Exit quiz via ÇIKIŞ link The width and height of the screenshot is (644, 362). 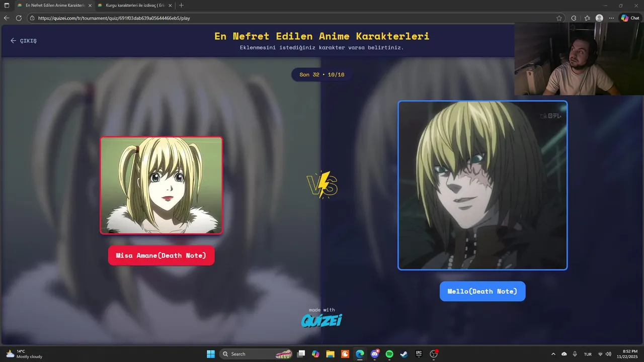(x=24, y=41)
